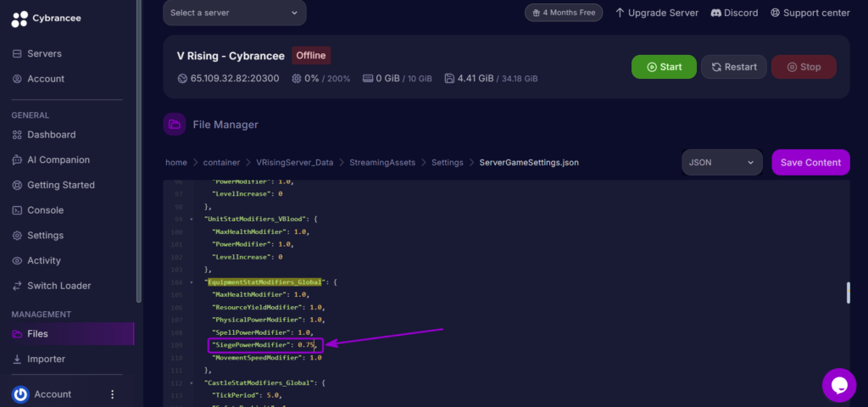Click the SpellPowerModifier line in editor

[x=263, y=332]
